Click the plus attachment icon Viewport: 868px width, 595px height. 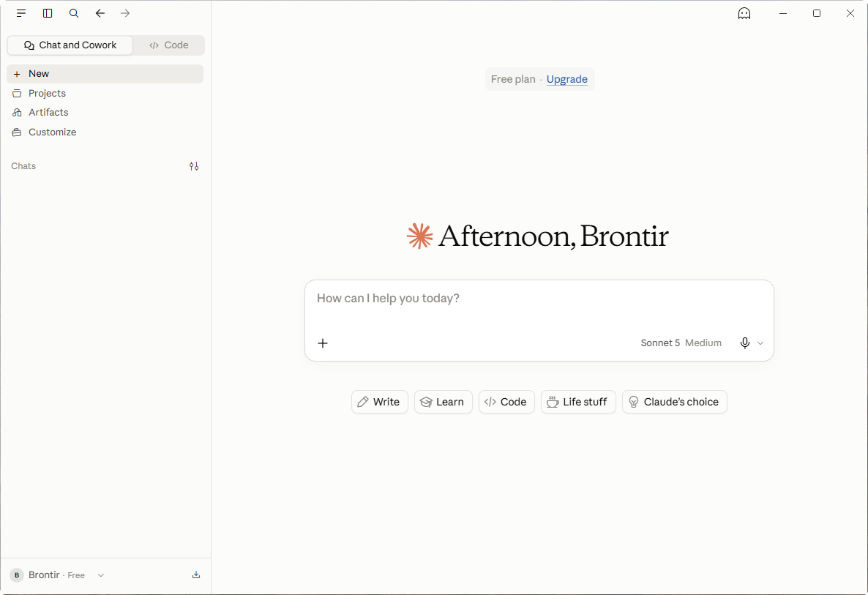click(x=323, y=343)
